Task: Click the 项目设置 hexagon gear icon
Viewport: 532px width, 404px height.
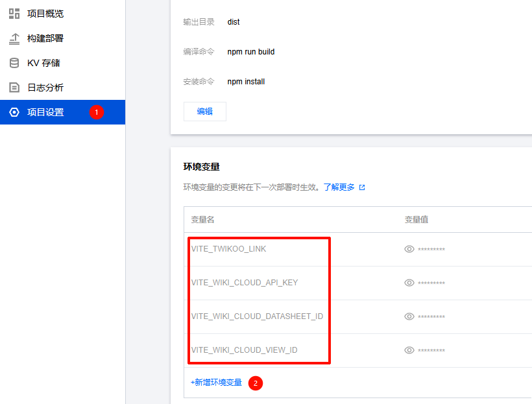Action: (x=14, y=112)
